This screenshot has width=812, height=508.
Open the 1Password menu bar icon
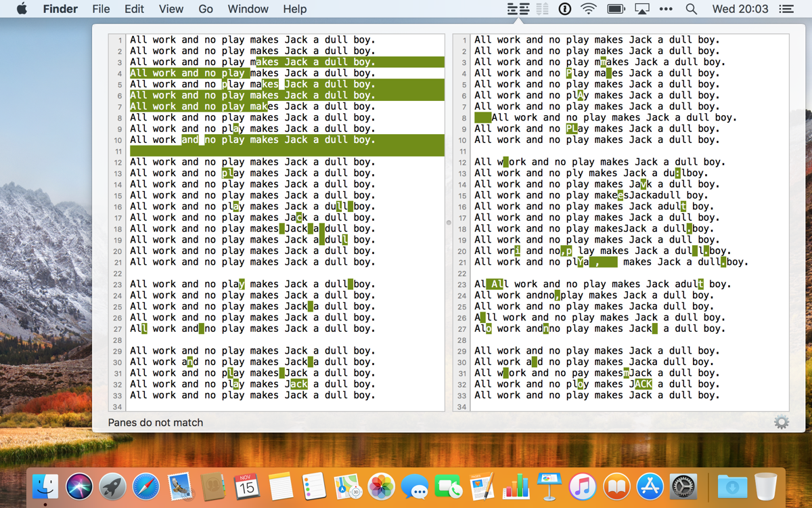[564, 9]
